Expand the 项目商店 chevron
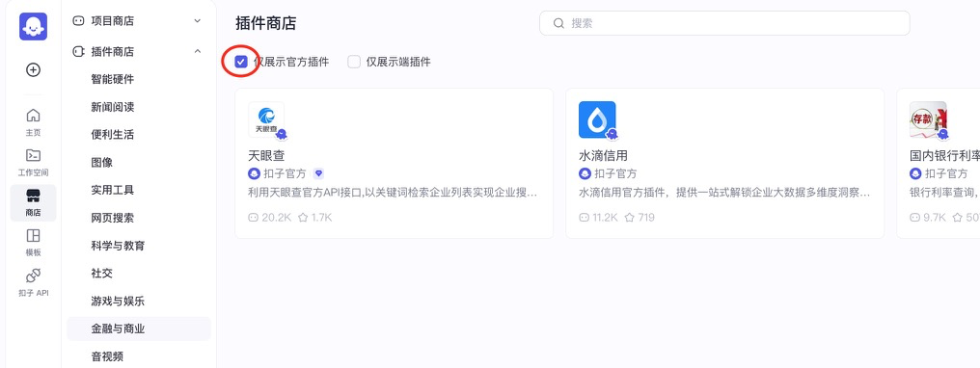Image resolution: width=980 pixels, height=368 pixels. click(x=198, y=20)
